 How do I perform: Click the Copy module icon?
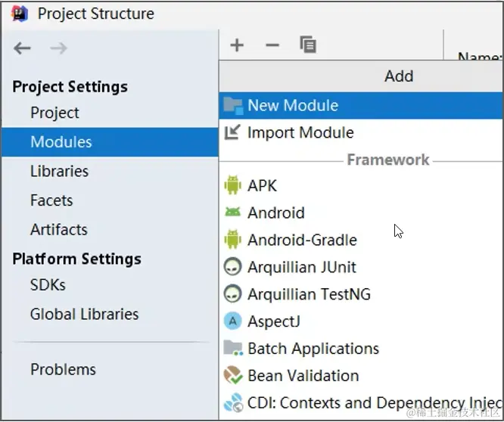pyautogui.click(x=308, y=45)
